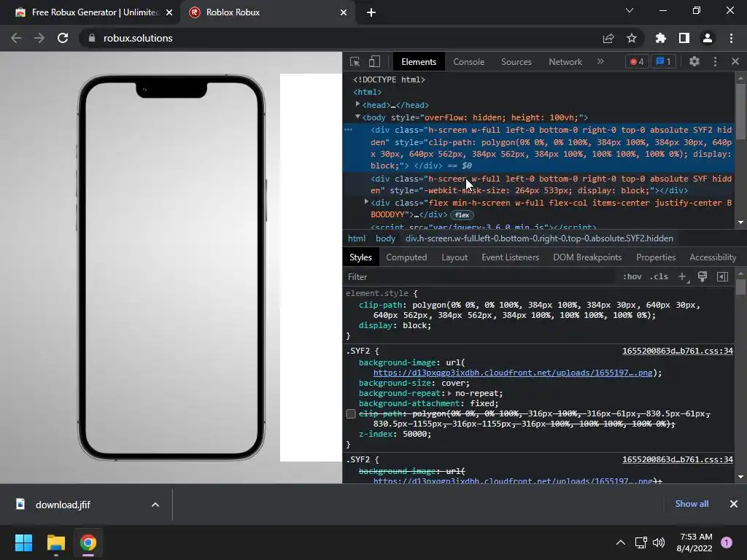
Task: Select html in the breadcrumb
Action: 356,238
